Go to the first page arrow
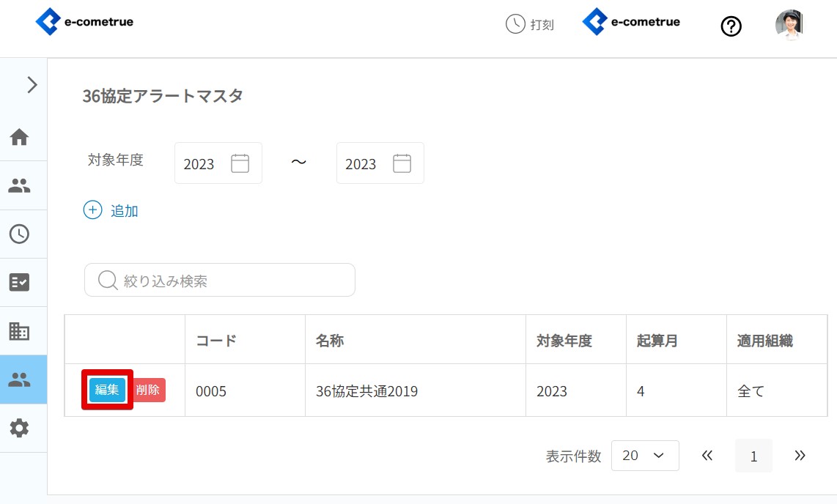Screen dimensions: 837x504 pyautogui.click(x=707, y=456)
